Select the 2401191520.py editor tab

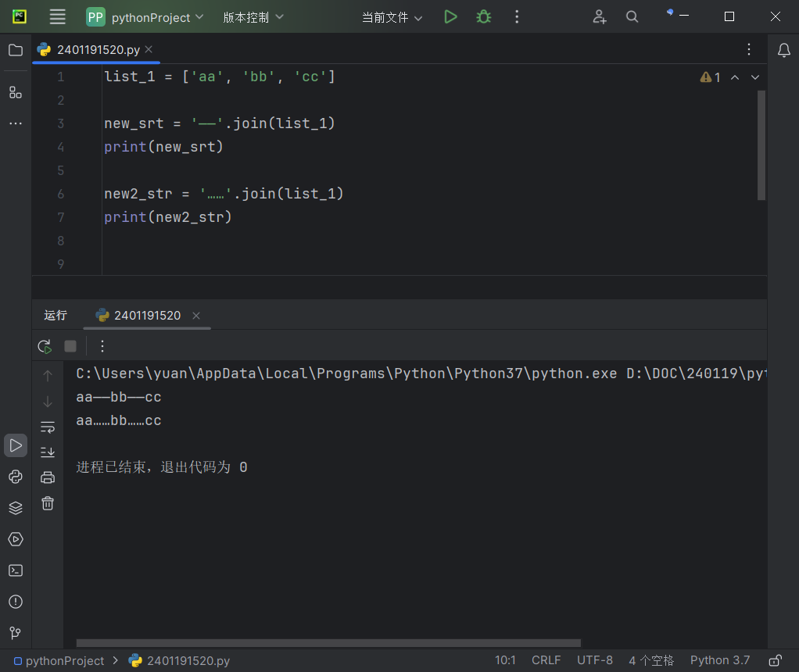coord(98,49)
